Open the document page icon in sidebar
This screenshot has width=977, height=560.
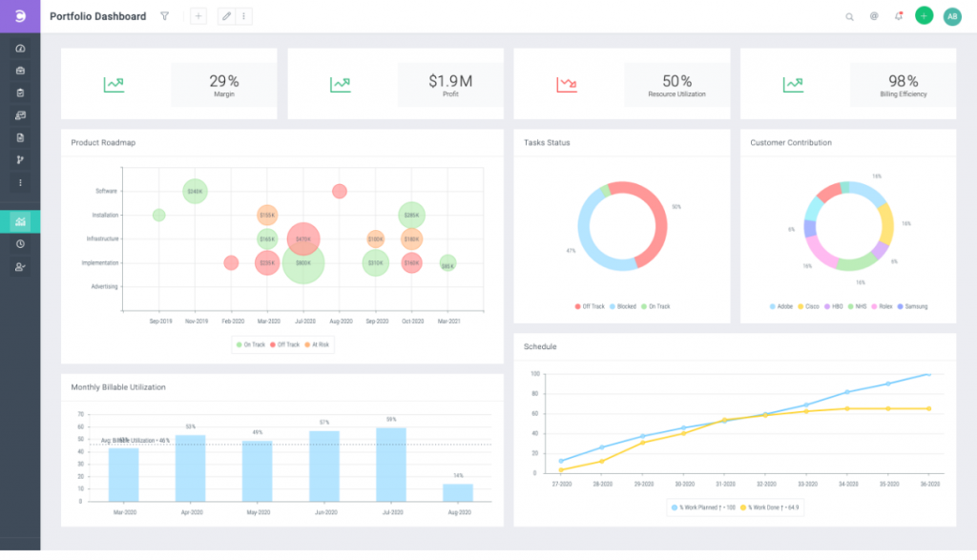(20, 137)
